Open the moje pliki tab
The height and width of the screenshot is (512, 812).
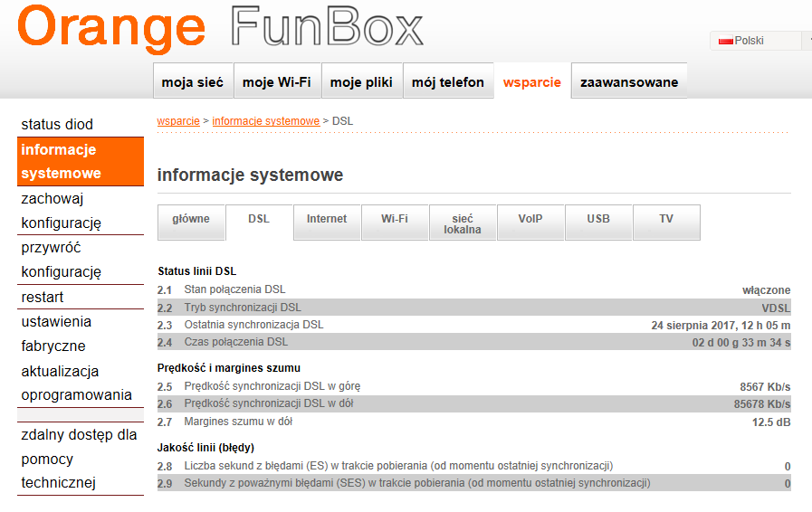coord(361,81)
